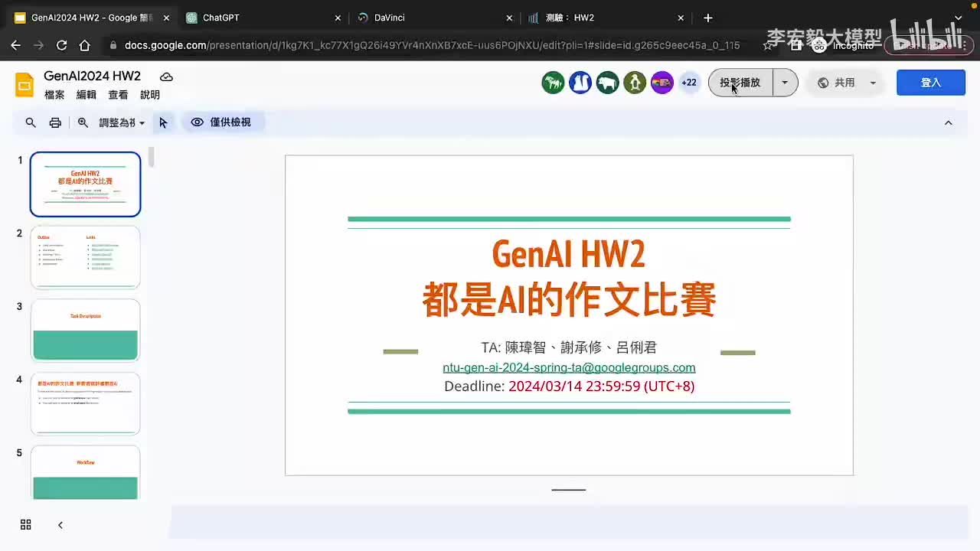980x551 pixels.
Task: Open the search magnifier tool
Action: pyautogui.click(x=31, y=122)
